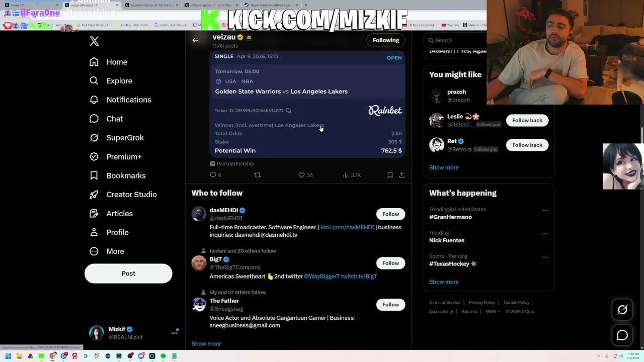Open Ads info footer link

(x=469, y=312)
